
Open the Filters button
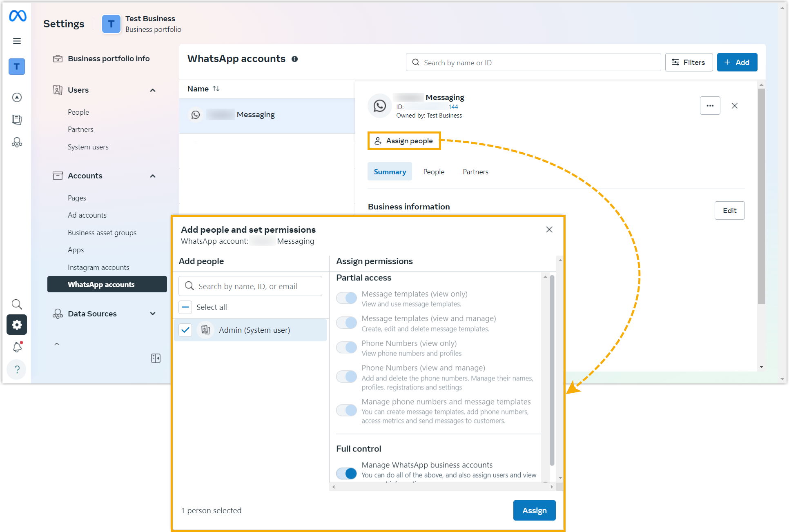(x=689, y=62)
